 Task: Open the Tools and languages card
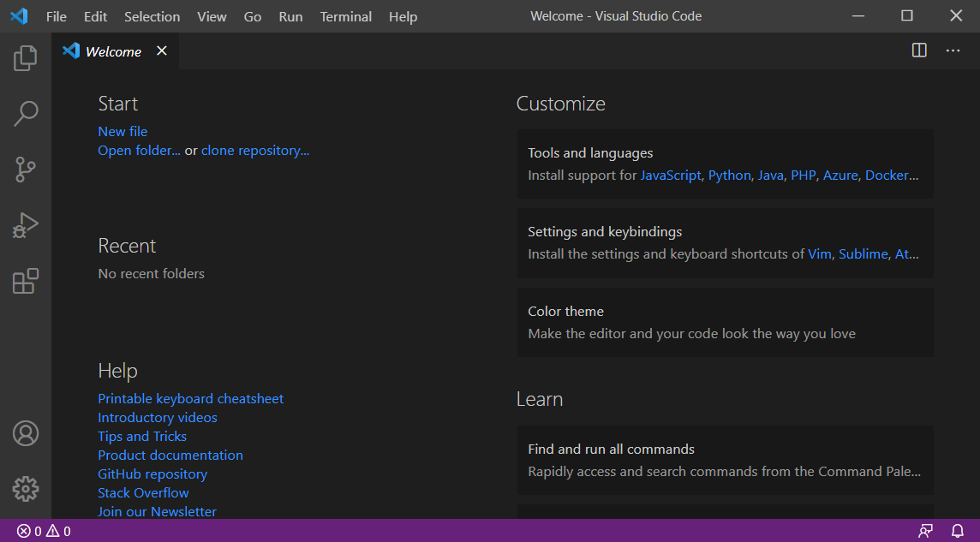[x=725, y=164]
